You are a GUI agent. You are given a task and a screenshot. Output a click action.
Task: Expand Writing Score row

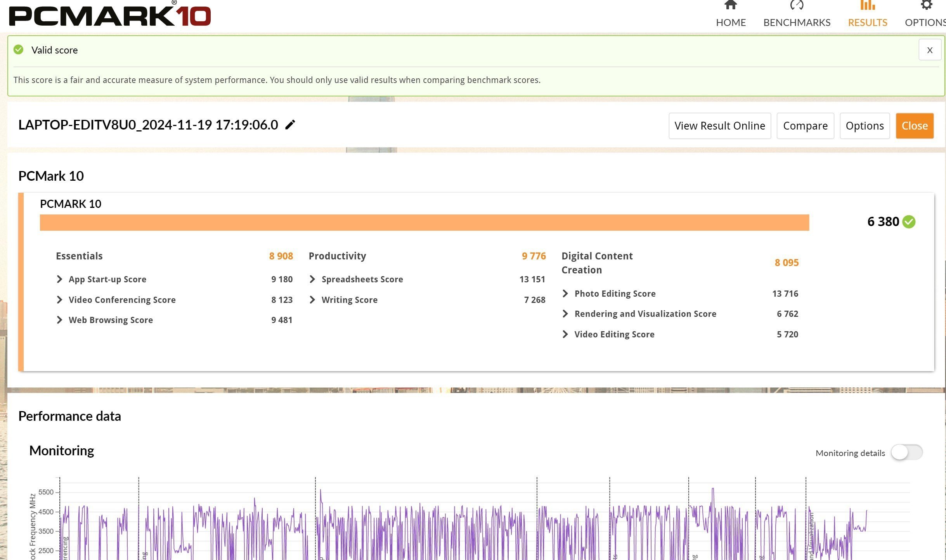[312, 300]
